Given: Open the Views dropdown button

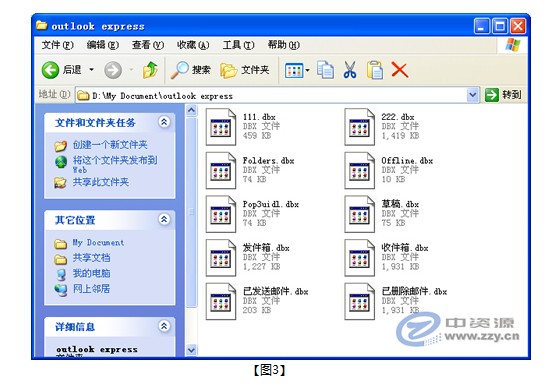Looking at the screenshot, I should pyautogui.click(x=297, y=70).
